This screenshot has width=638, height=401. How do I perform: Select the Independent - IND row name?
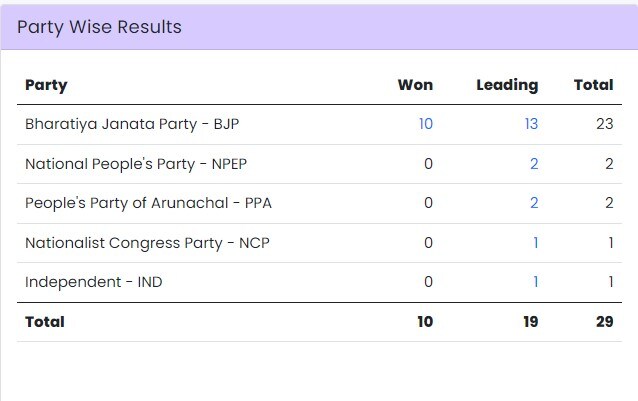94,281
